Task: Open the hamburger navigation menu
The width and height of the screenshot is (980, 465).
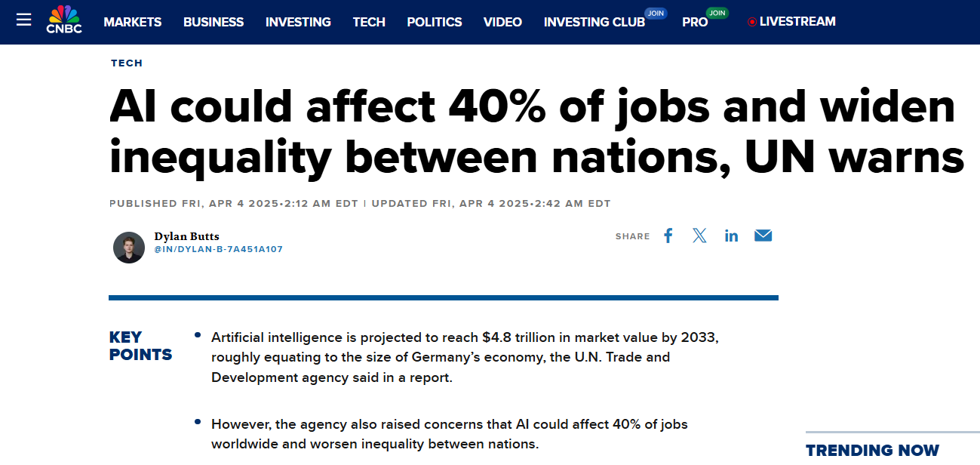Action: [x=24, y=20]
